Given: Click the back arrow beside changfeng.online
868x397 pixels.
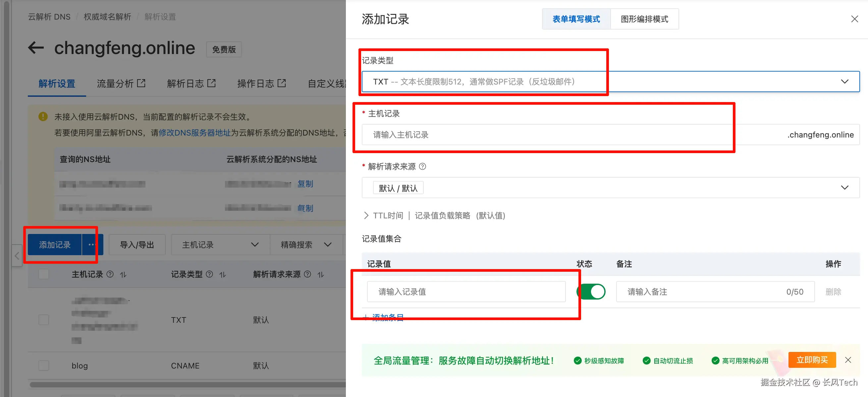Looking at the screenshot, I should pos(36,48).
